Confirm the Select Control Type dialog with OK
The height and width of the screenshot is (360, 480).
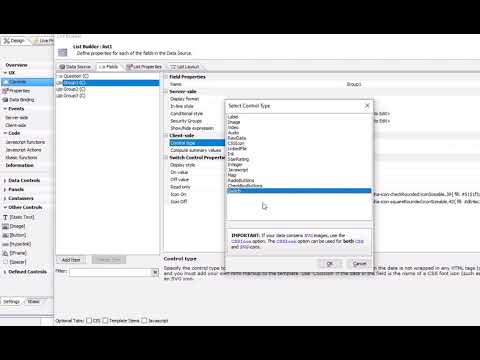(329, 264)
